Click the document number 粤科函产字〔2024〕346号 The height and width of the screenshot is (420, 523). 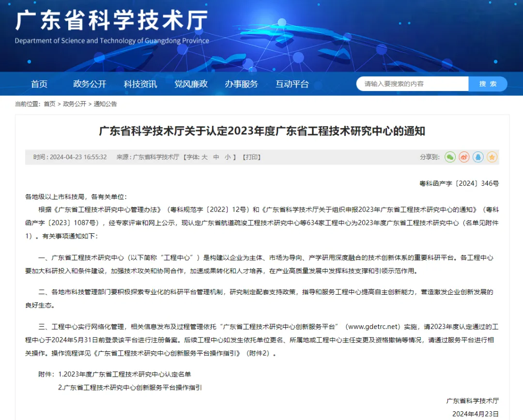459,183
